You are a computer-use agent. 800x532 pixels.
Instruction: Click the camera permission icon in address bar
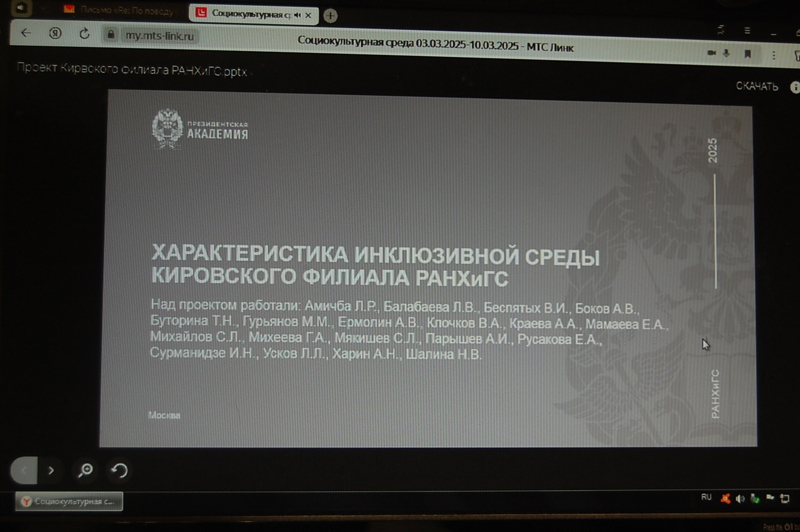coord(711,53)
